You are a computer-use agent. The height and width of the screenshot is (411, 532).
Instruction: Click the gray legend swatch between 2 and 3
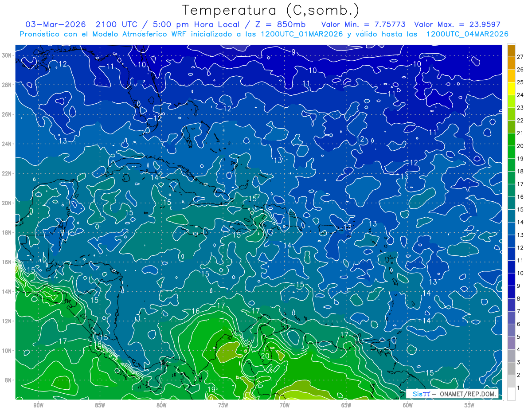tap(511, 369)
